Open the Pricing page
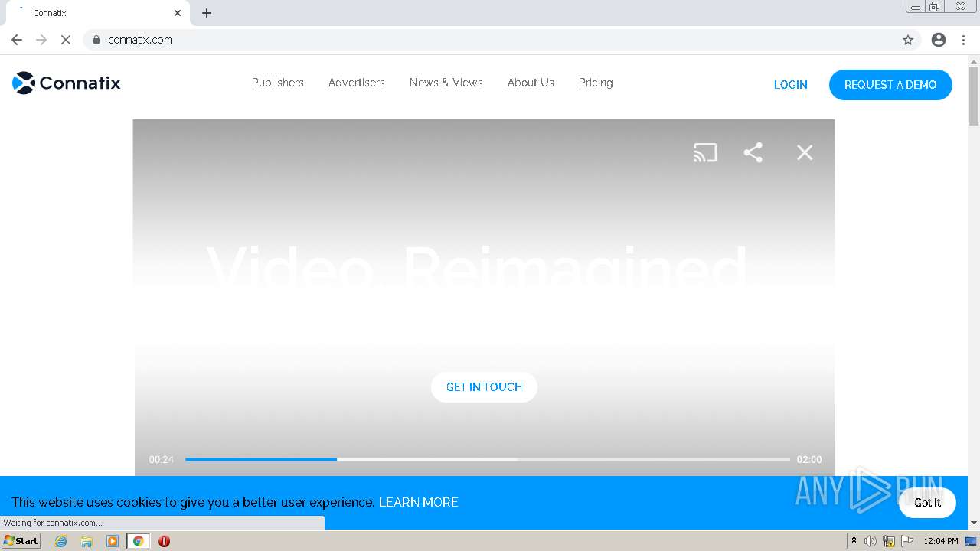 (596, 83)
